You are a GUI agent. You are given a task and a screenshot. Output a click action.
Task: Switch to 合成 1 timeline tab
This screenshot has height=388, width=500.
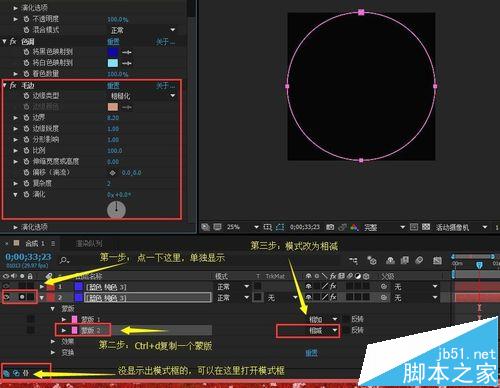coord(35,243)
